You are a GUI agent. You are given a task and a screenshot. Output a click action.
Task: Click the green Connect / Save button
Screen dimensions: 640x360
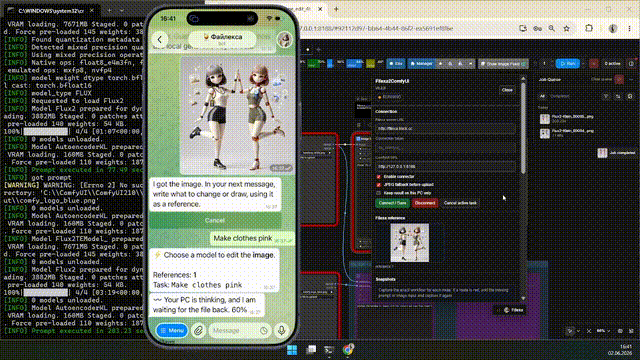point(392,203)
